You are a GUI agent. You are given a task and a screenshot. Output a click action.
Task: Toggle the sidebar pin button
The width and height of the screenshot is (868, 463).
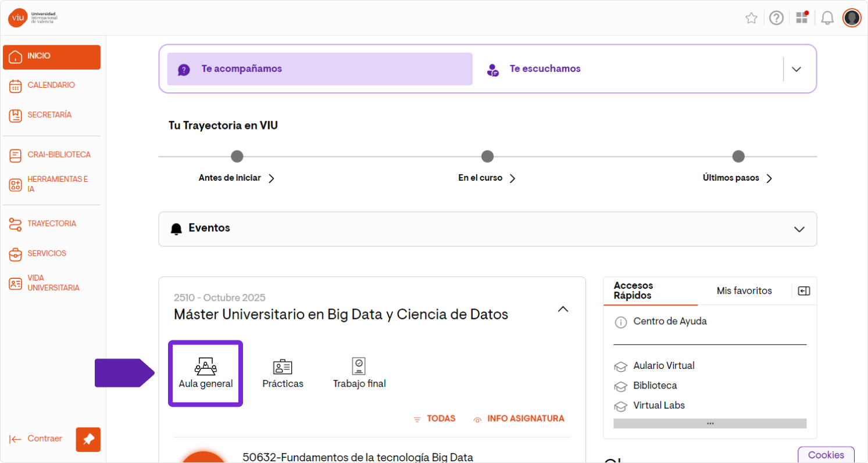point(88,439)
